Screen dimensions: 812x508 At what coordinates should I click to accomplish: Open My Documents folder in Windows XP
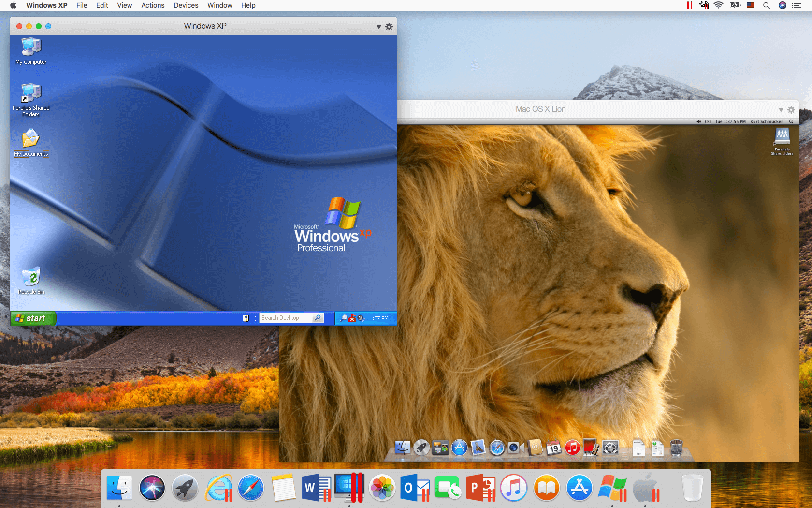pyautogui.click(x=31, y=143)
